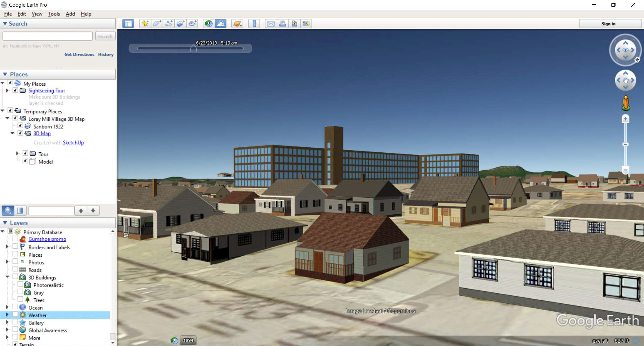644x346 pixels.
Task: Expand the Gallery layer
Action: [7, 322]
